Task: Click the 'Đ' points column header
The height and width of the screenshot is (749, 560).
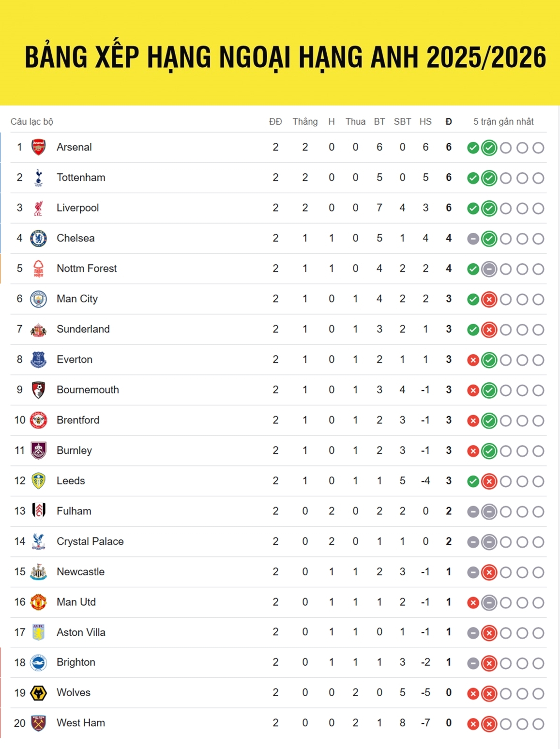Action: coord(449,121)
